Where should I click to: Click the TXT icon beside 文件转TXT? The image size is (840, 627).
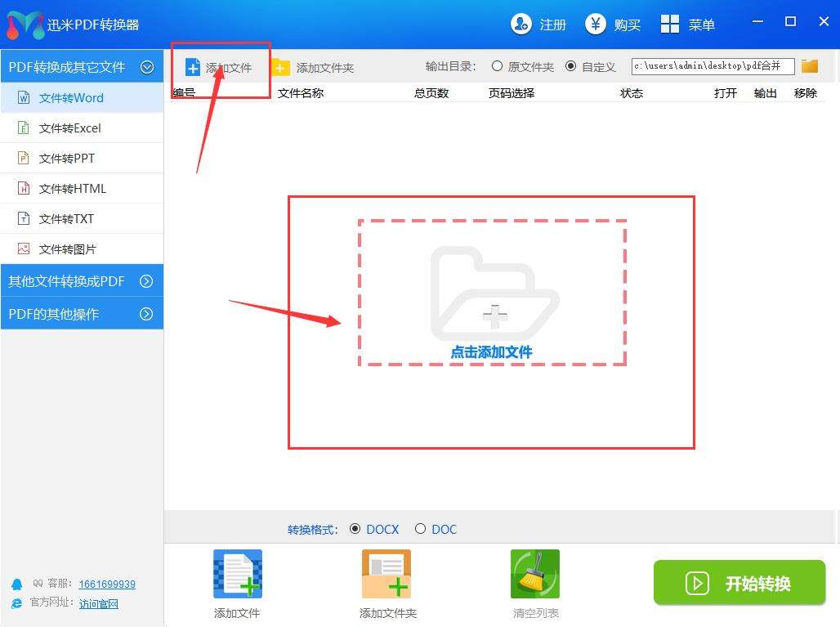(24, 218)
